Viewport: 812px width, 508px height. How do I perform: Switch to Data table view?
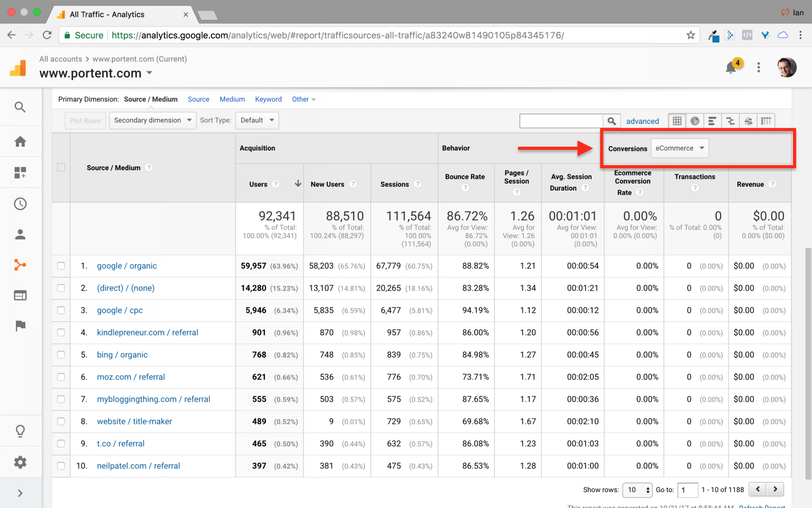(x=677, y=121)
